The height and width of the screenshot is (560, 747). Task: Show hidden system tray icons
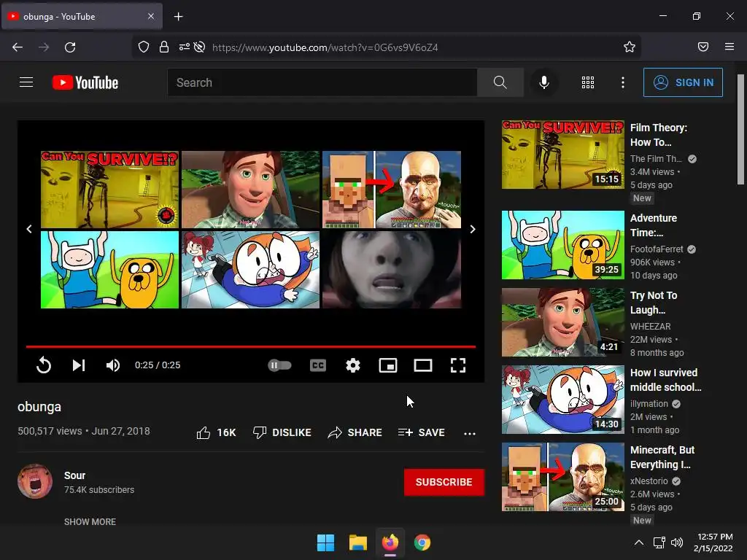pos(639,542)
